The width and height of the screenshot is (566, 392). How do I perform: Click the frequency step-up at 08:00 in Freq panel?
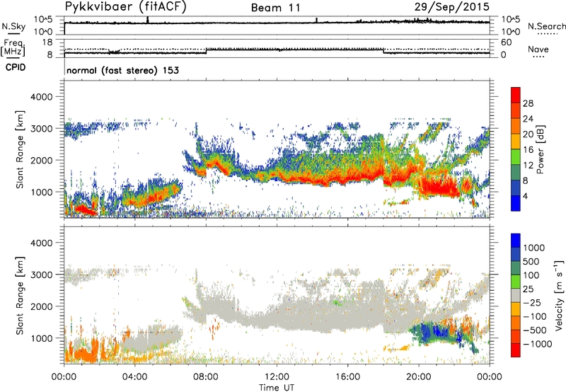pyautogui.click(x=206, y=50)
